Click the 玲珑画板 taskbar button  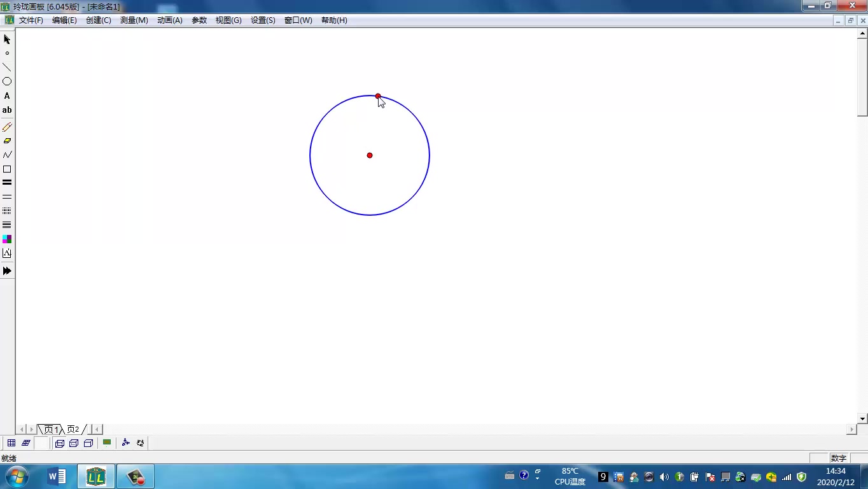[x=96, y=476]
